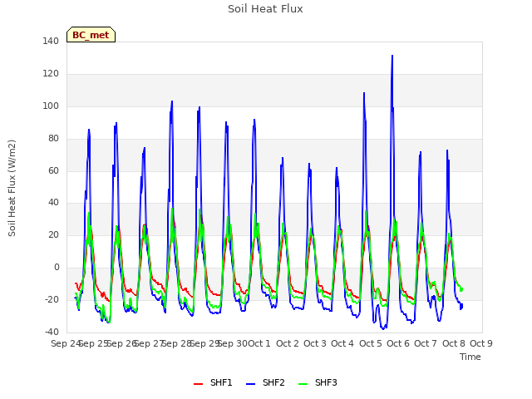
Task: Click the red SHF1 legend swatch
Action: (x=198, y=384)
